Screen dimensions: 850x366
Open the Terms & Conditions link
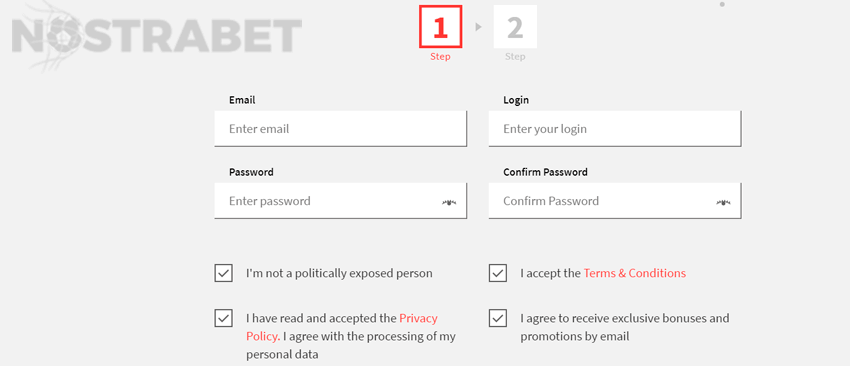coord(635,273)
